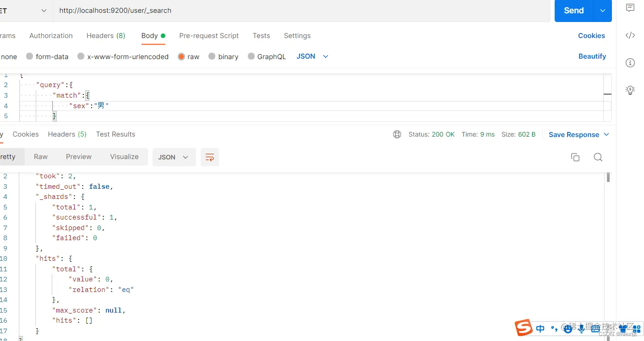This screenshot has width=644, height=341.
Task: Open the response Cookies tab
Action: [x=26, y=134]
